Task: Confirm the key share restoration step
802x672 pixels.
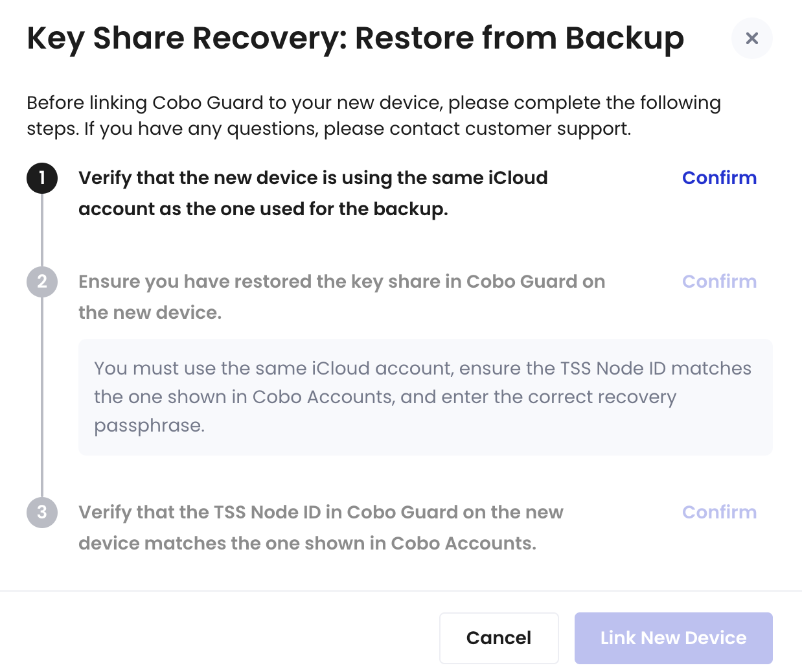Action: coord(719,281)
